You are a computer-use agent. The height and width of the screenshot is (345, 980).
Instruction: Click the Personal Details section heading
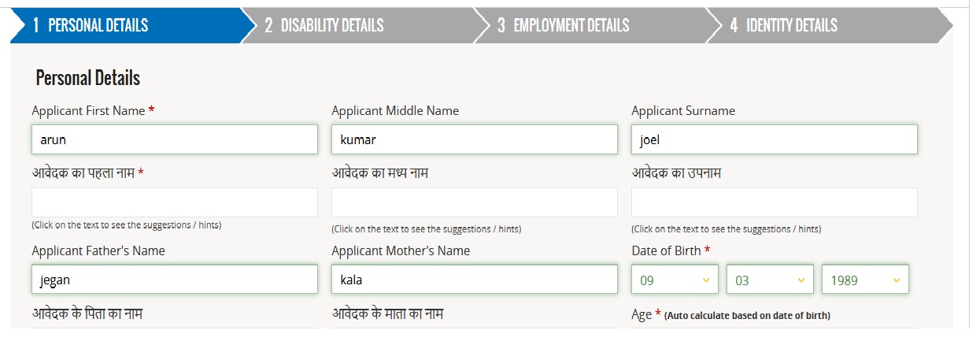tap(88, 78)
